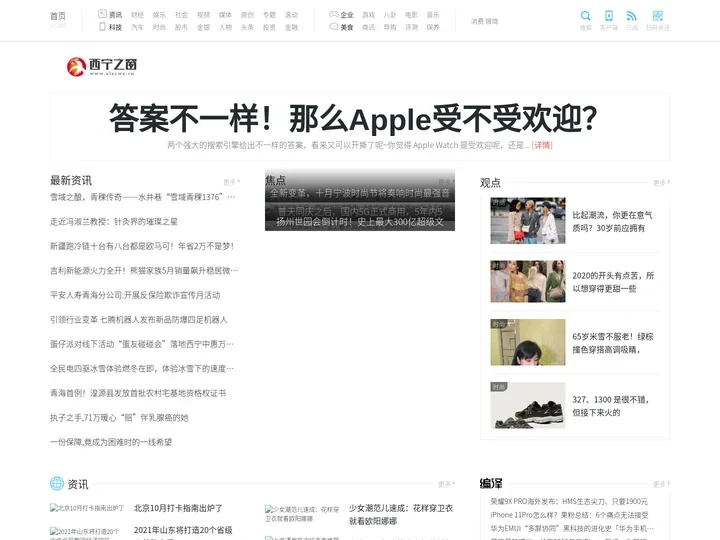Open the 消费 微商 nav link
Screen dimensions: 720x540
[x=484, y=21]
